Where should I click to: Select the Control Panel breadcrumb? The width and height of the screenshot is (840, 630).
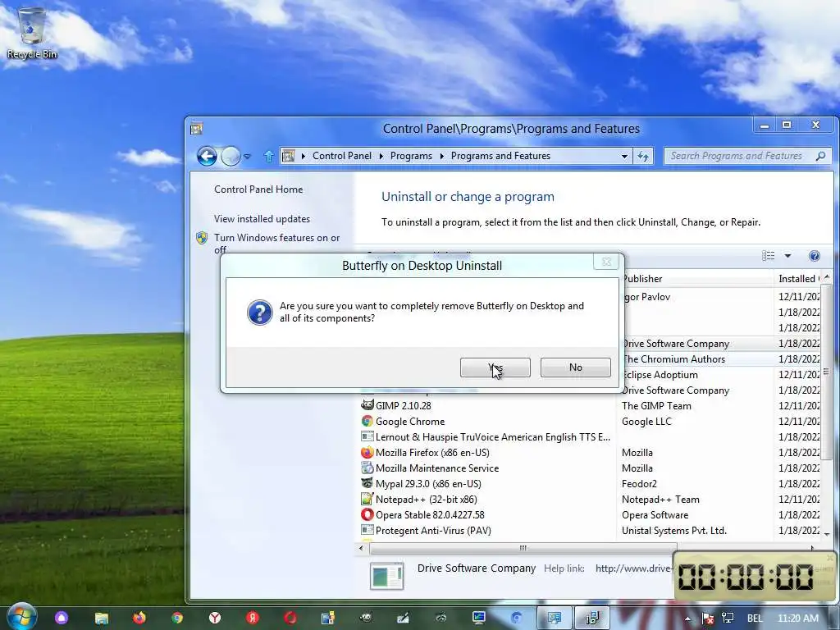pyautogui.click(x=342, y=156)
